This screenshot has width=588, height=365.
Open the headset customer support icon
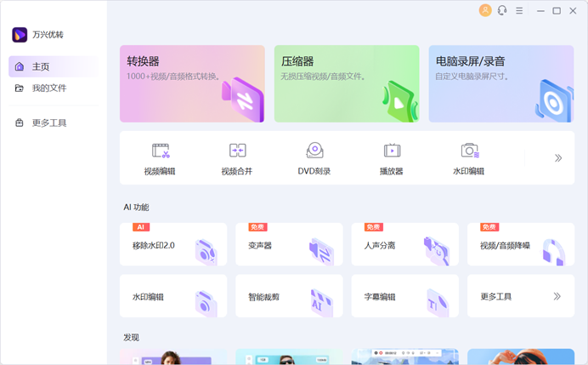[x=502, y=10]
